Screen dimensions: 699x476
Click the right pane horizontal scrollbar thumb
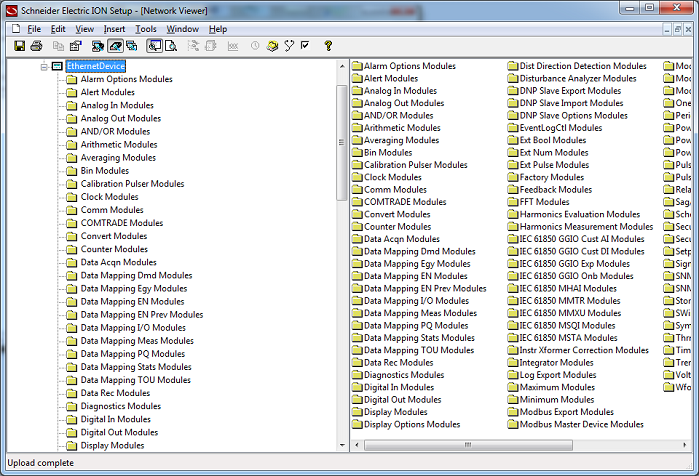tap(468, 445)
